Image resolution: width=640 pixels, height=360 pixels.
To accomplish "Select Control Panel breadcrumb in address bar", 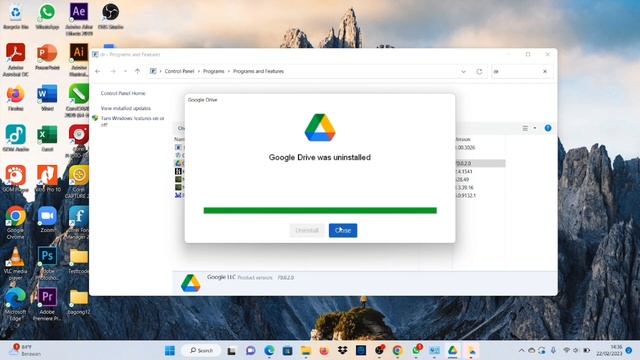I will point(179,71).
